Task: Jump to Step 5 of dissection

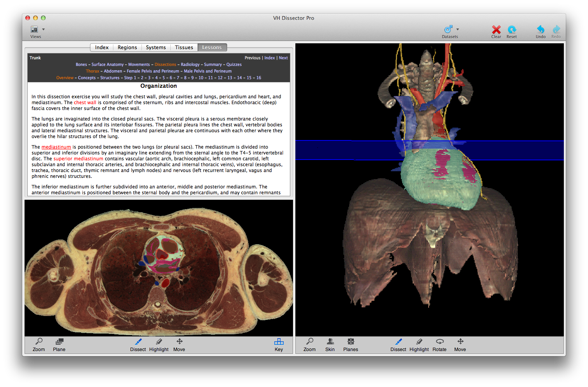Action: click(164, 78)
